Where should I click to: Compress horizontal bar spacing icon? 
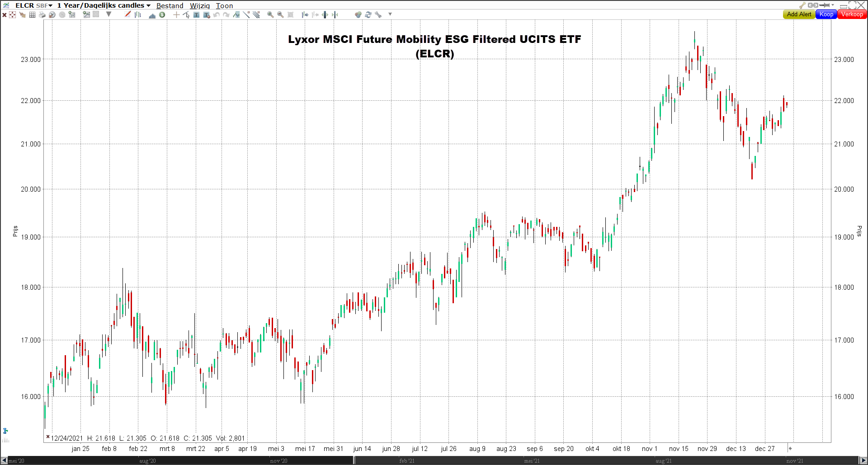point(335,15)
